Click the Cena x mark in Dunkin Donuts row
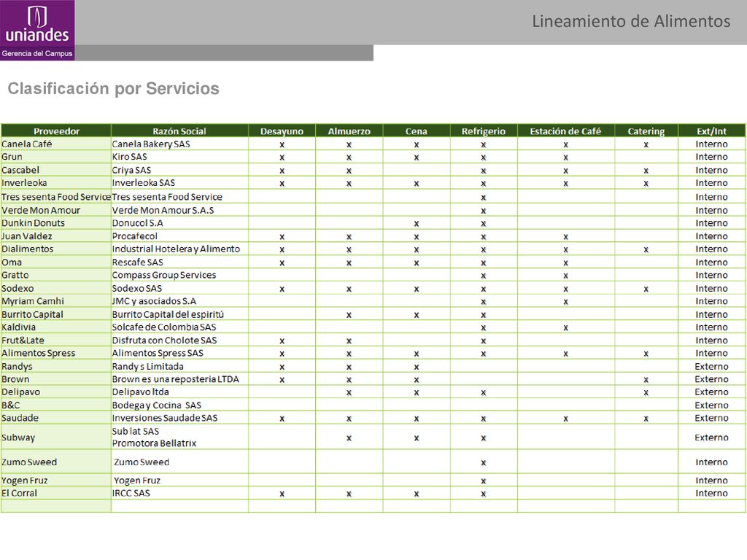 [417, 224]
